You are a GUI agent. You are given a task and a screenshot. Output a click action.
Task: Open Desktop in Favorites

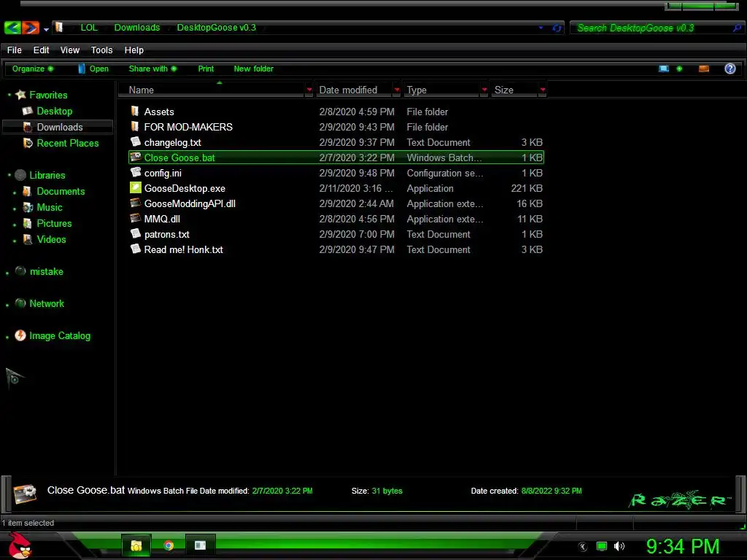(54, 111)
